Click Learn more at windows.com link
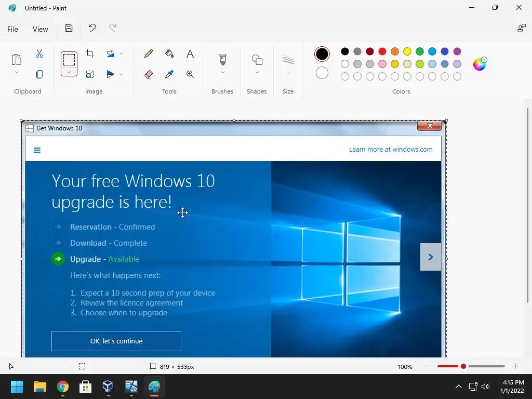This screenshot has height=399, width=532. (x=391, y=149)
